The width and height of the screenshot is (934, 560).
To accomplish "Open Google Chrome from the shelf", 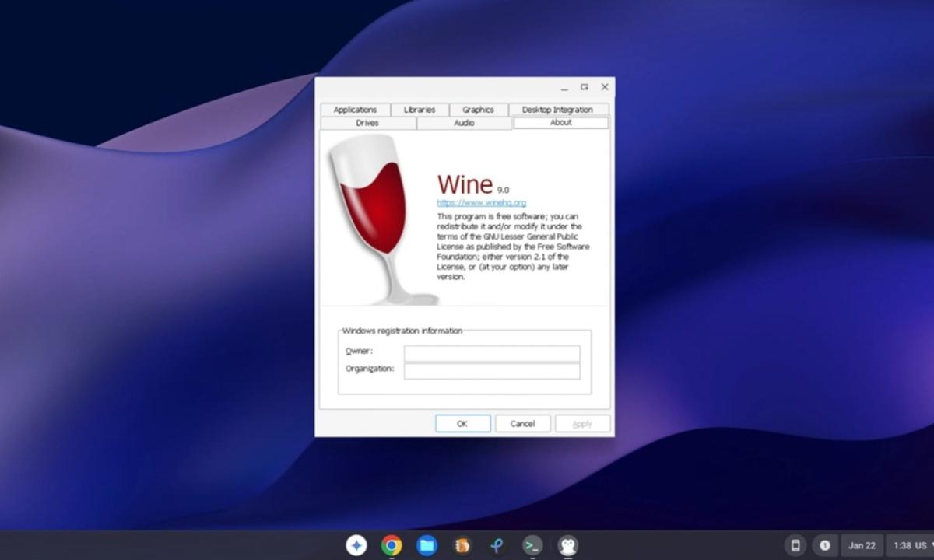I will pos(392,545).
